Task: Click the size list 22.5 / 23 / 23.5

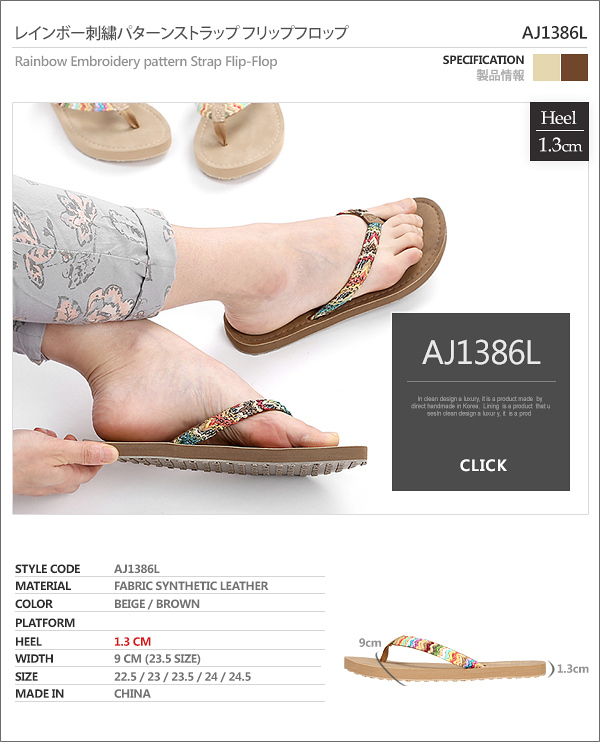Action: (182, 677)
